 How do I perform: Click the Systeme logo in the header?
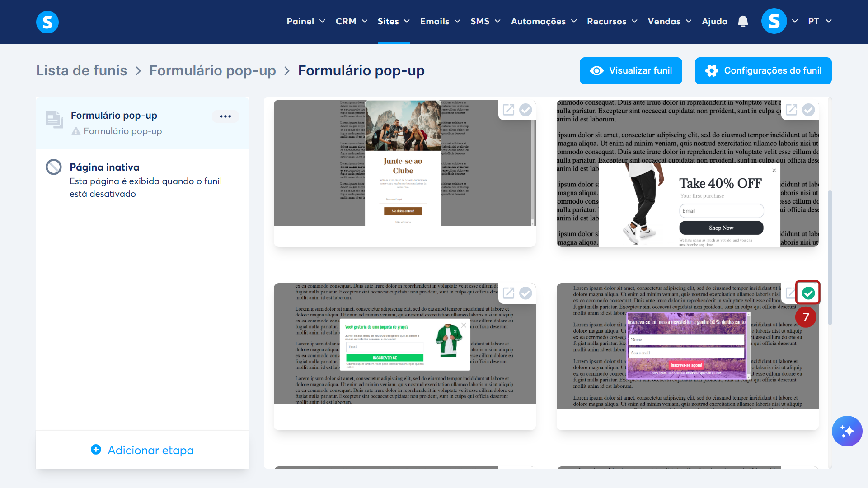[x=47, y=22]
